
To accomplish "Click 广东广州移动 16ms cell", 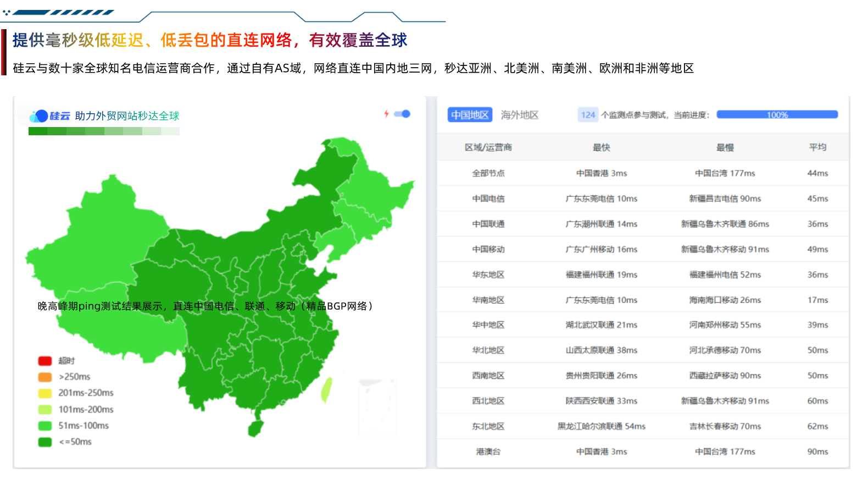I will (x=601, y=249).
